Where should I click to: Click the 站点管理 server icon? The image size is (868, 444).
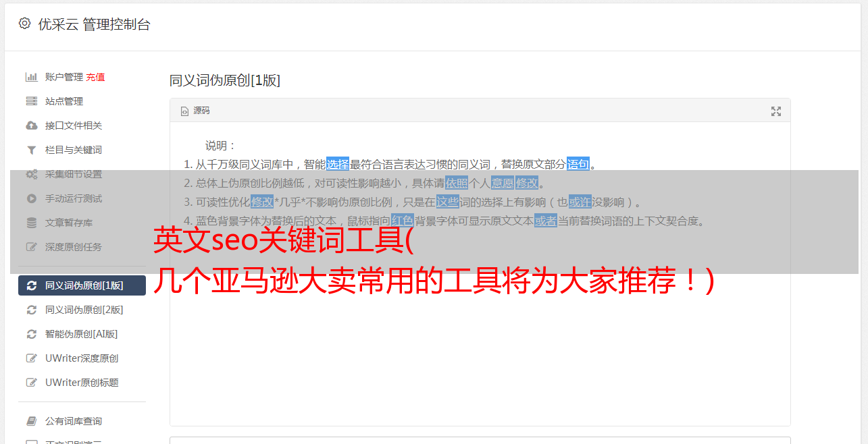31,101
